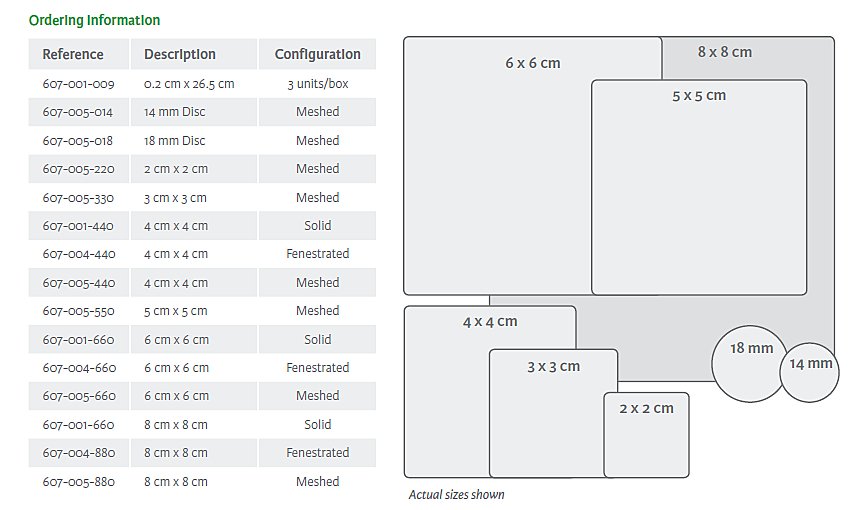
Task: Select reference number 607-005-220
Action: click(78, 169)
